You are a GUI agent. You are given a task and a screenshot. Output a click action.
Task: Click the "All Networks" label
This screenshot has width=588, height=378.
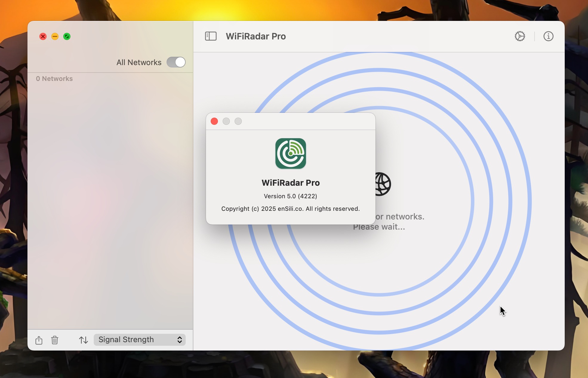tap(139, 62)
